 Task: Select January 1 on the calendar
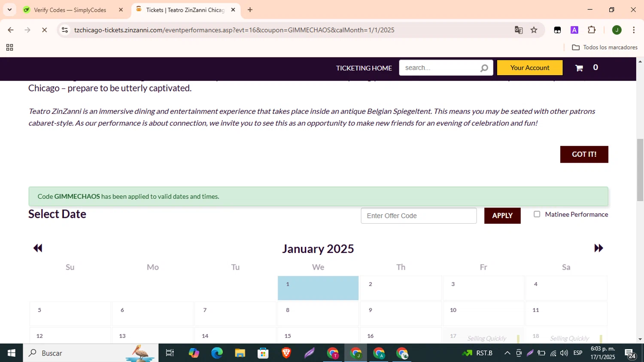318,288
